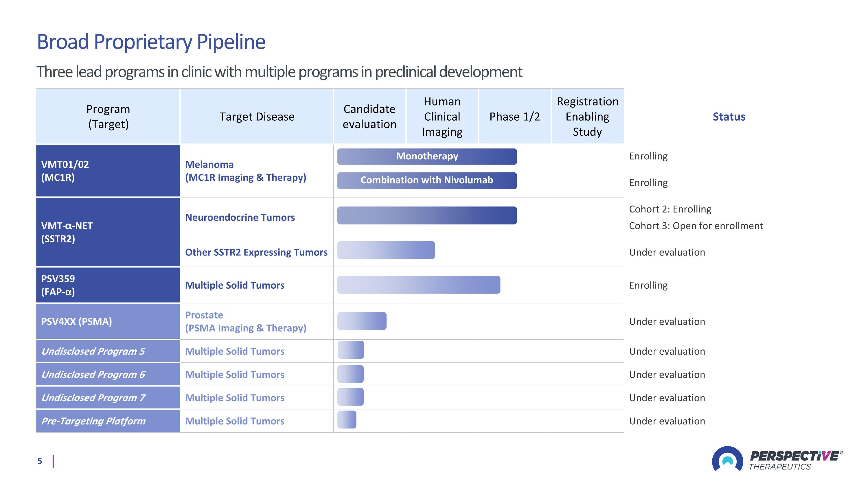Click the Status column header
Screen dimensions: 868x488
coord(729,117)
